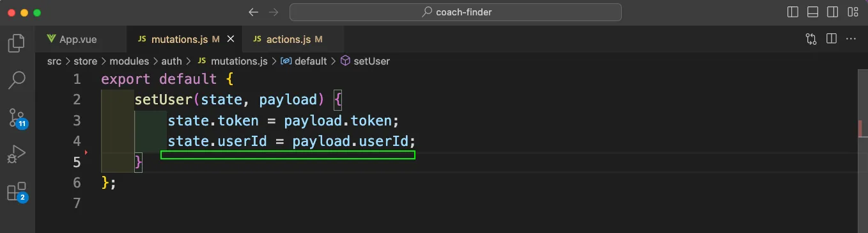The image size is (868, 233).
Task: Open the Run and Debug view
Action: 17,154
